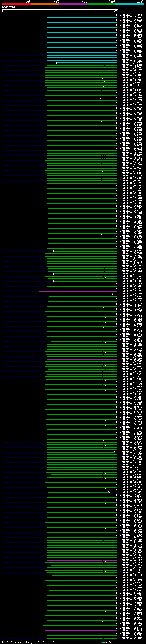The height and width of the screenshot is (644, 146).
Task: Open hit UniRef100_P20077
Action: click(131, 304)
